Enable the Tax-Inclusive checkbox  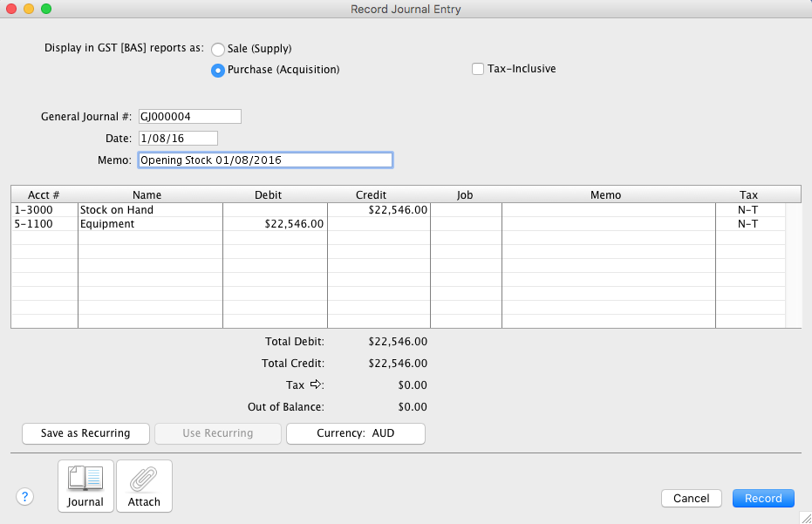478,69
